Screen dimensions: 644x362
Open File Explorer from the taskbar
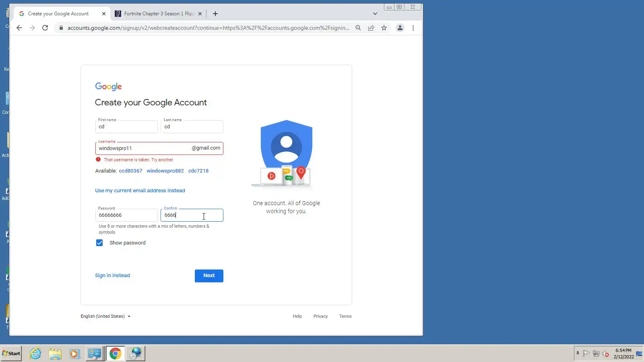click(x=55, y=354)
